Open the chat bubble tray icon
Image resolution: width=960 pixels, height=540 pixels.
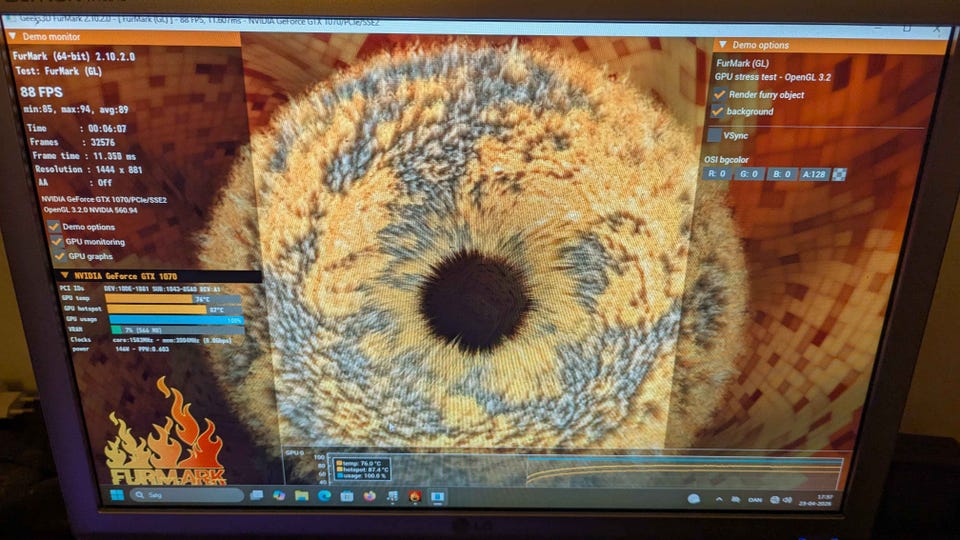point(693,499)
